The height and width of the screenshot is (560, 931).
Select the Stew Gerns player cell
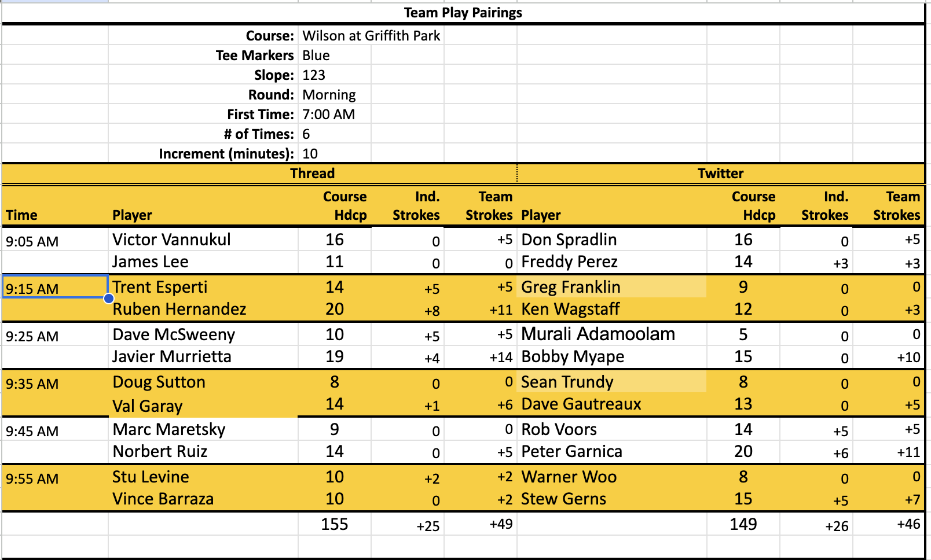coord(563,499)
